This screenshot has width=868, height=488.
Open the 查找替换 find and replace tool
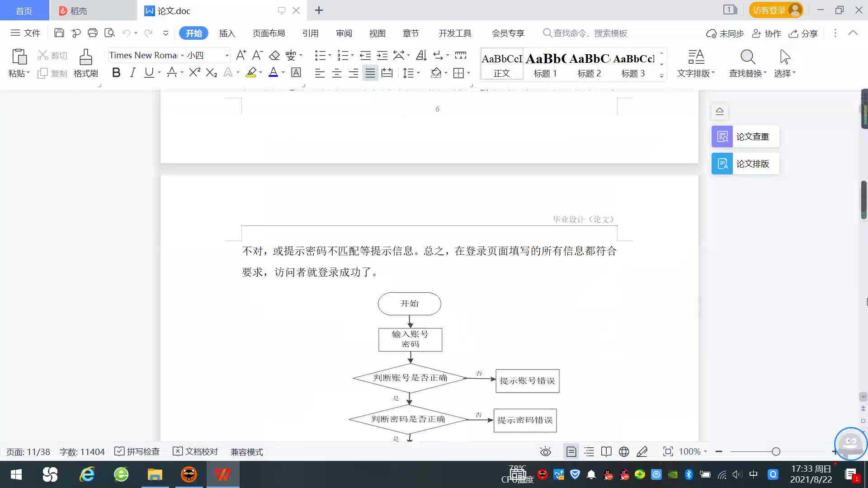pyautogui.click(x=747, y=62)
